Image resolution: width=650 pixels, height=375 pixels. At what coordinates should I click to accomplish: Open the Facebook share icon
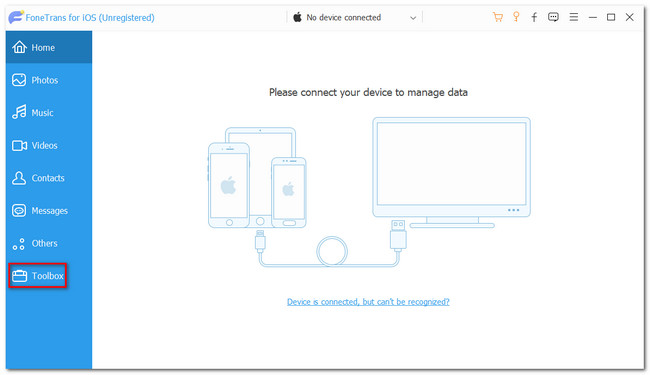click(x=534, y=17)
